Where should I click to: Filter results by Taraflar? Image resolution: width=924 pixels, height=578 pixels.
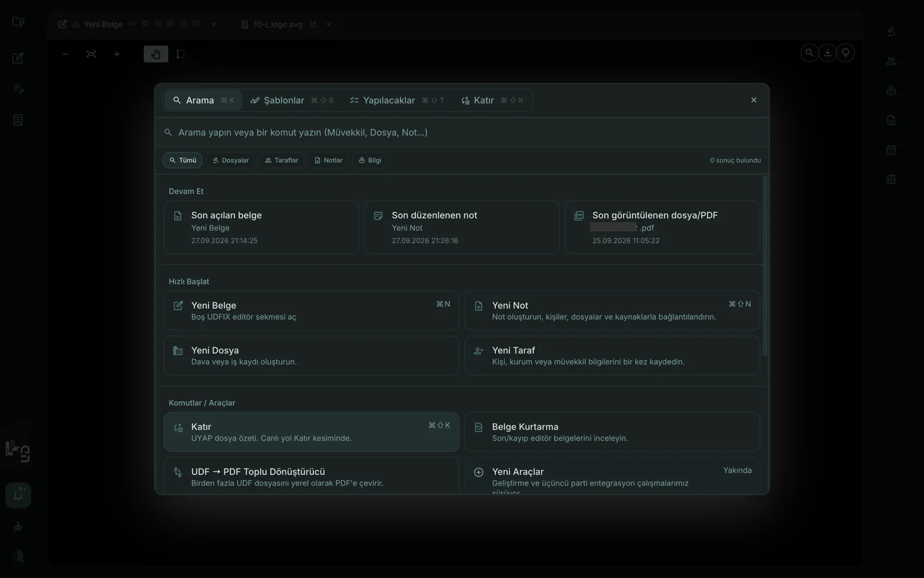[x=281, y=160]
